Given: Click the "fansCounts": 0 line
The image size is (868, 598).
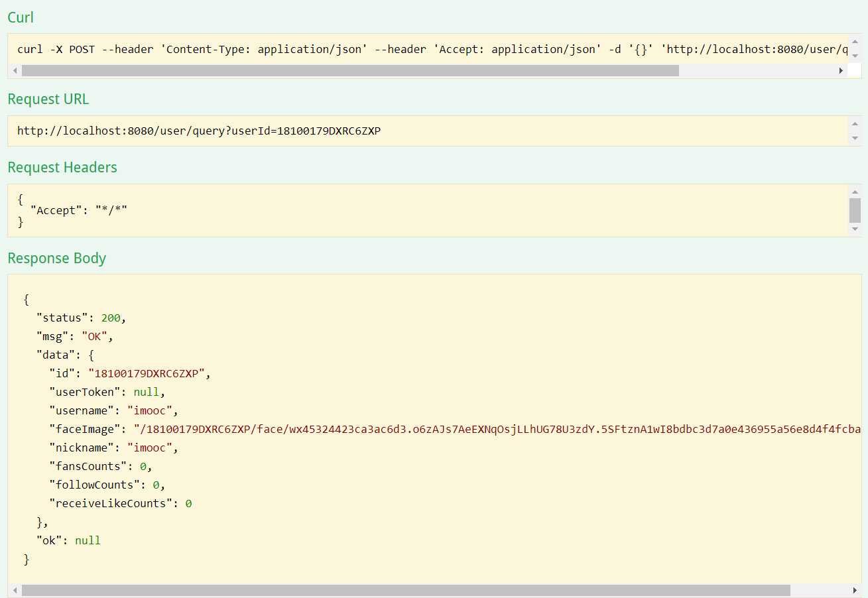Looking at the screenshot, I should [101, 466].
